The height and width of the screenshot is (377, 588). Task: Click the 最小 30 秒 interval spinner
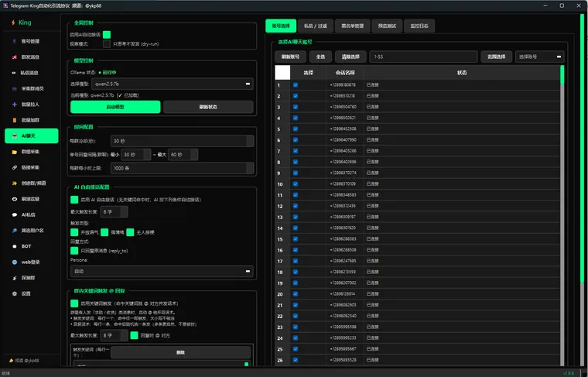(x=147, y=155)
